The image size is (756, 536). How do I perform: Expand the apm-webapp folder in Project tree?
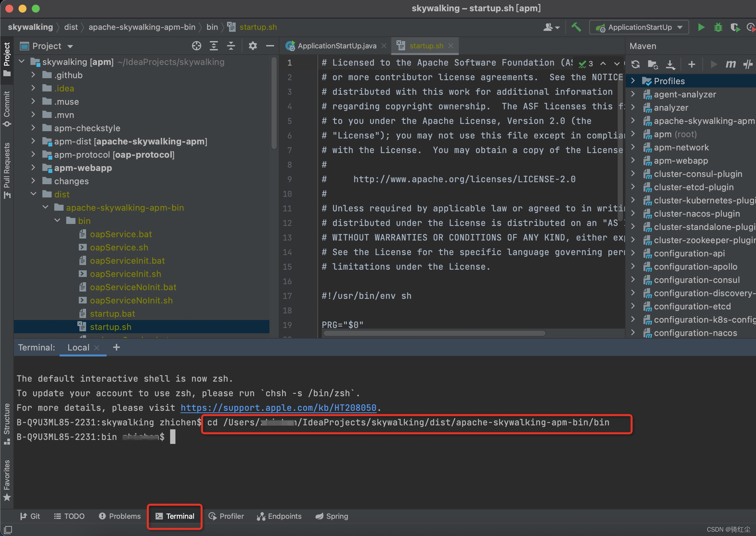pos(33,168)
